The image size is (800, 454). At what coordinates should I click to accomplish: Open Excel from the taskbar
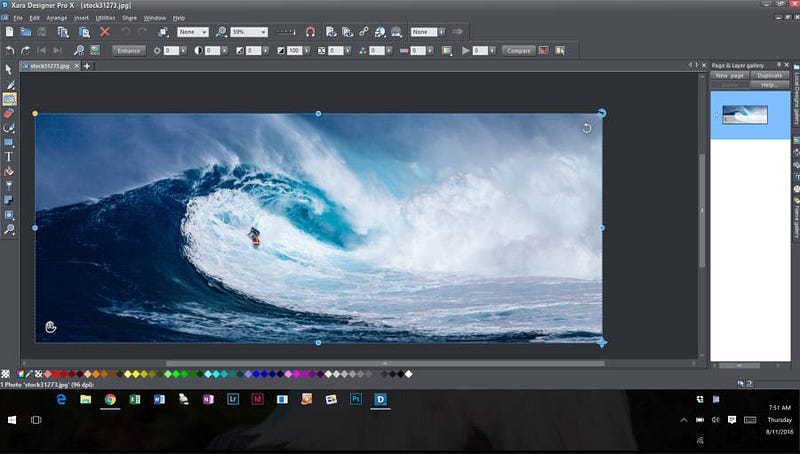click(x=135, y=399)
